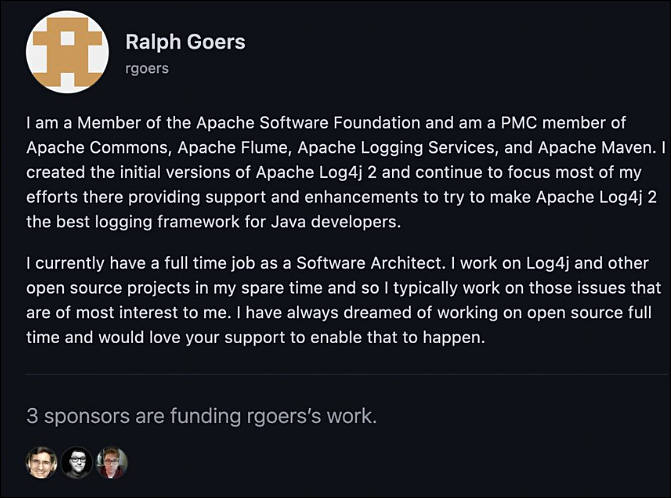
Task: Open the first sponsor's avatar
Action: 42,462
